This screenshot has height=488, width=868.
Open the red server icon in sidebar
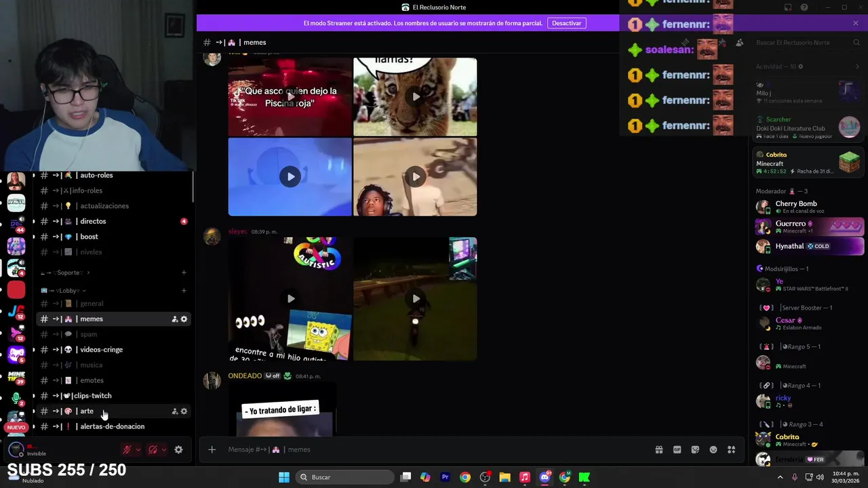16,290
